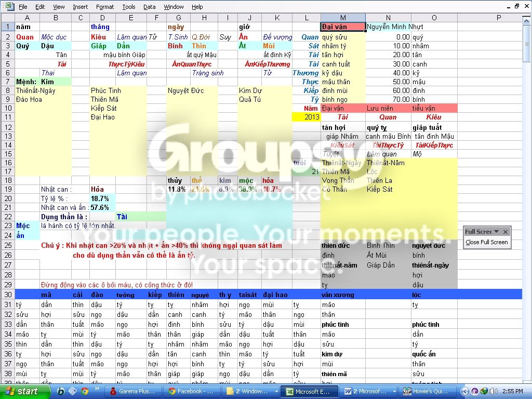The width and height of the screenshot is (532, 399).
Task: Open the Tools menu
Action: tap(129, 7)
